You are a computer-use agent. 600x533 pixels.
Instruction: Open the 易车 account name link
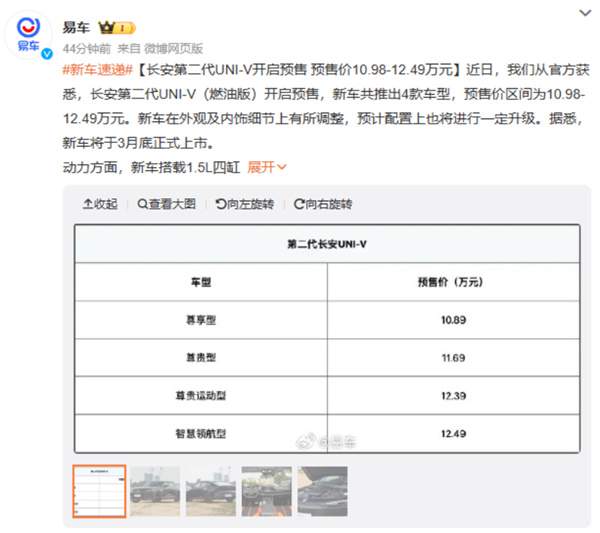pyautogui.click(x=76, y=28)
